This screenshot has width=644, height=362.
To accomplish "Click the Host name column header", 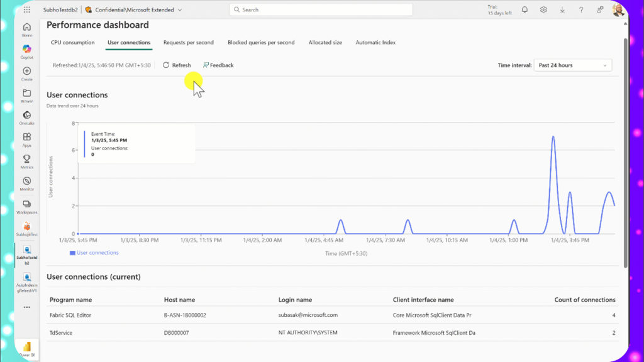I will 179,300.
